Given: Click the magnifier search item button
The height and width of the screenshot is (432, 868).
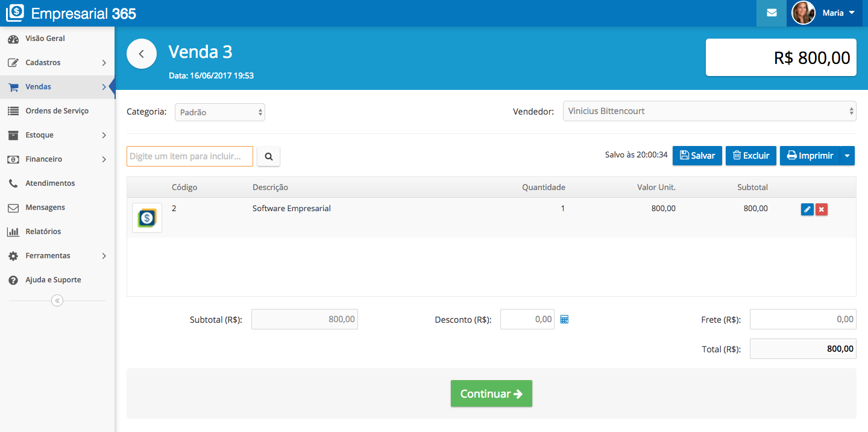Looking at the screenshot, I should pyautogui.click(x=268, y=156).
